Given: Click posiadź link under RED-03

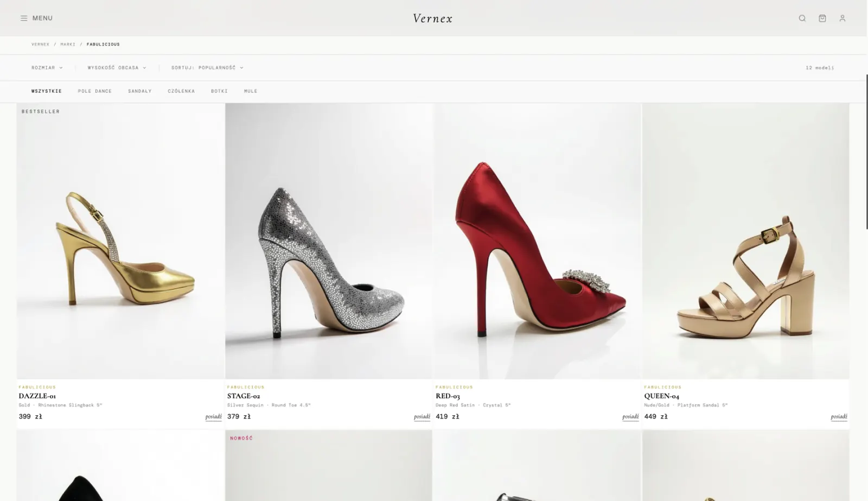Looking at the screenshot, I should coord(630,417).
